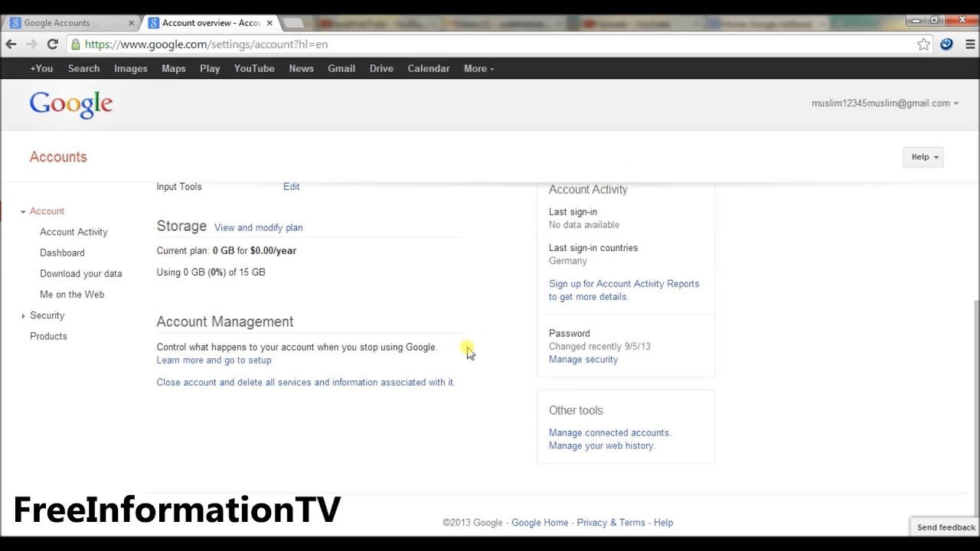
Task: Open Dashboard in the sidebar
Action: click(62, 253)
